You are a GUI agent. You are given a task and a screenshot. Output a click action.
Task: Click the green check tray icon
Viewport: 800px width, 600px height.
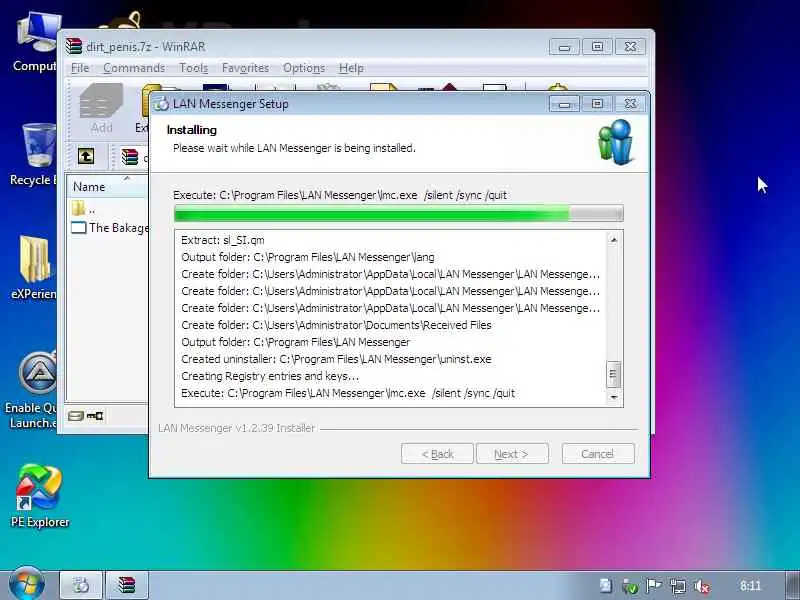click(630, 587)
